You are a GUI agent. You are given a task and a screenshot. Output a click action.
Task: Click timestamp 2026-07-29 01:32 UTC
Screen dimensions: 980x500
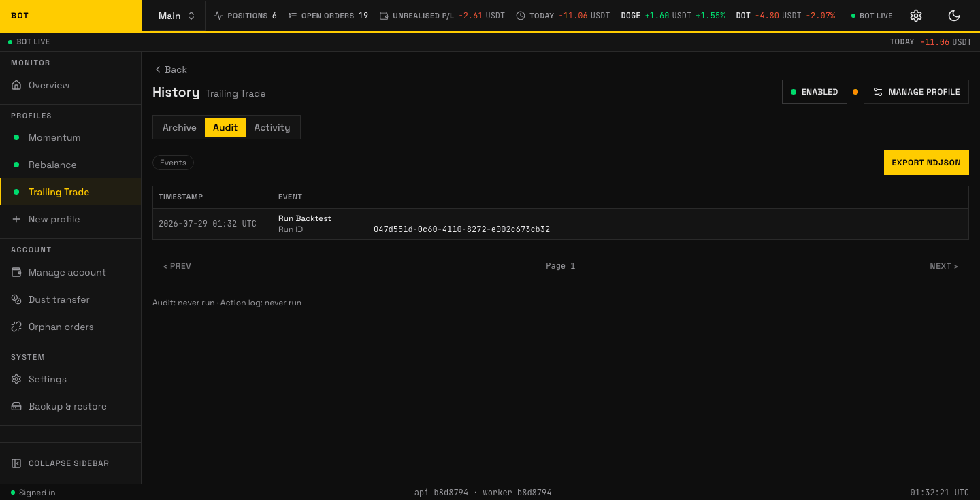(x=208, y=224)
